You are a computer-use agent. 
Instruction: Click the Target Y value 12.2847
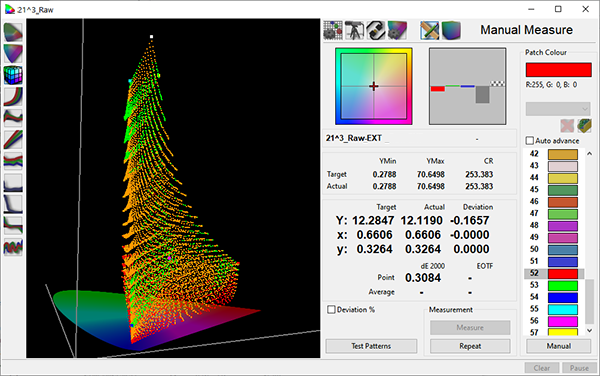click(x=373, y=221)
